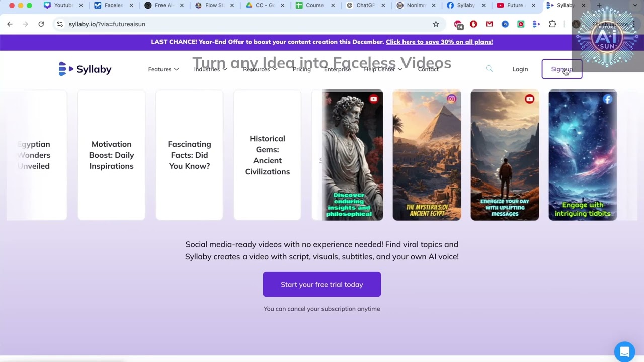
Task: Switch to the Free AI tab
Action: (164, 6)
